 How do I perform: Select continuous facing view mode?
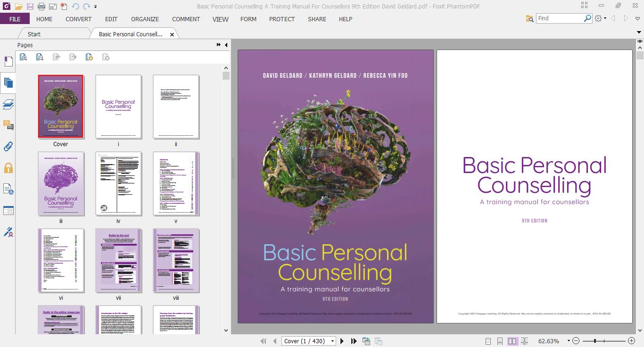[x=524, y=341]
